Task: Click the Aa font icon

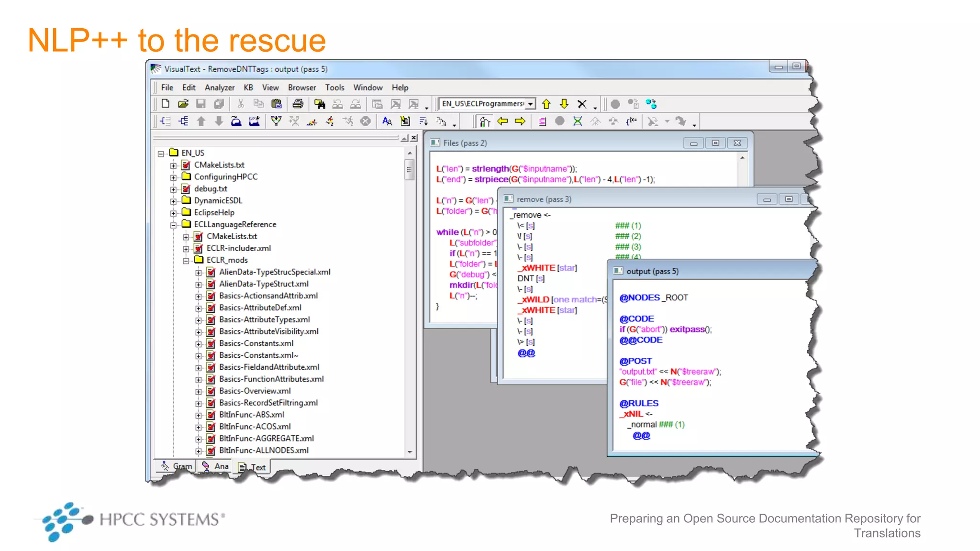Action: tap(387, 121)
